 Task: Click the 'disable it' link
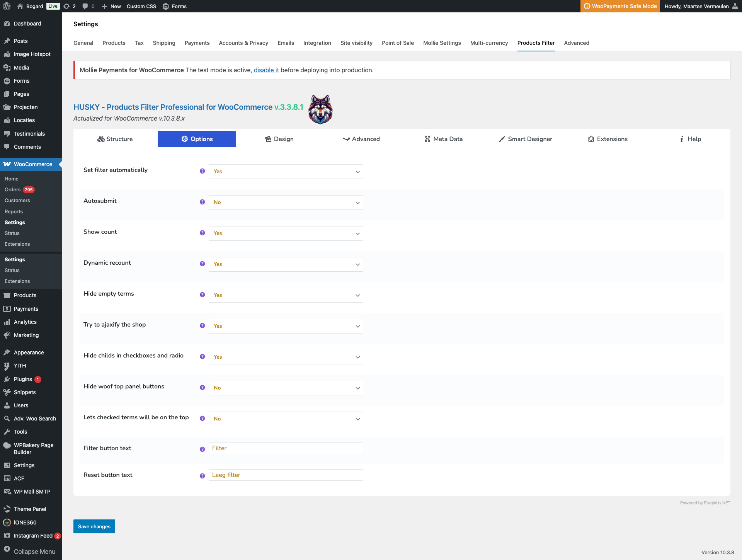(266, 70)
